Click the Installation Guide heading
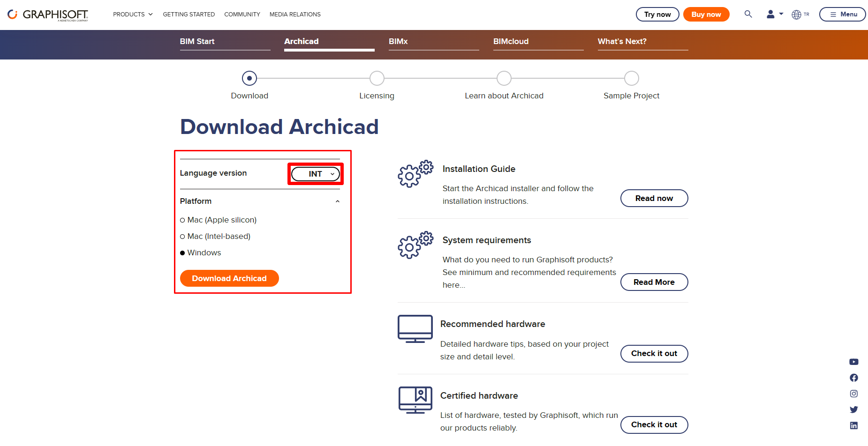 [479, 169]
